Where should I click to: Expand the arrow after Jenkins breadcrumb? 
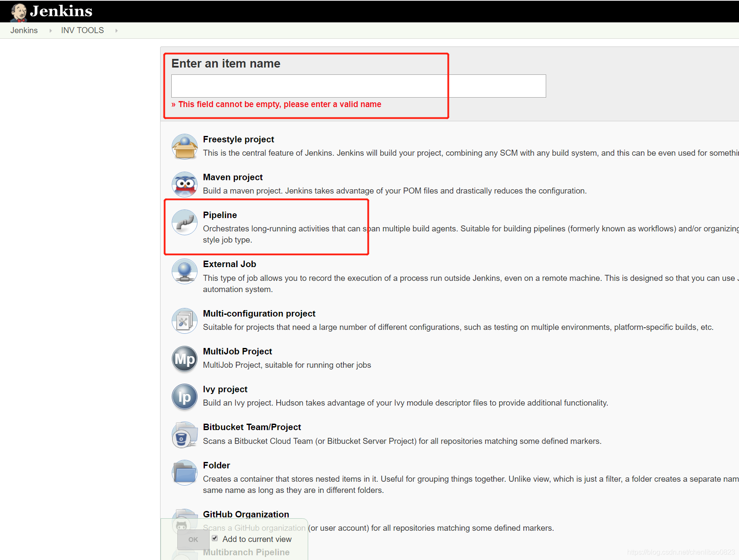[50, 31]
